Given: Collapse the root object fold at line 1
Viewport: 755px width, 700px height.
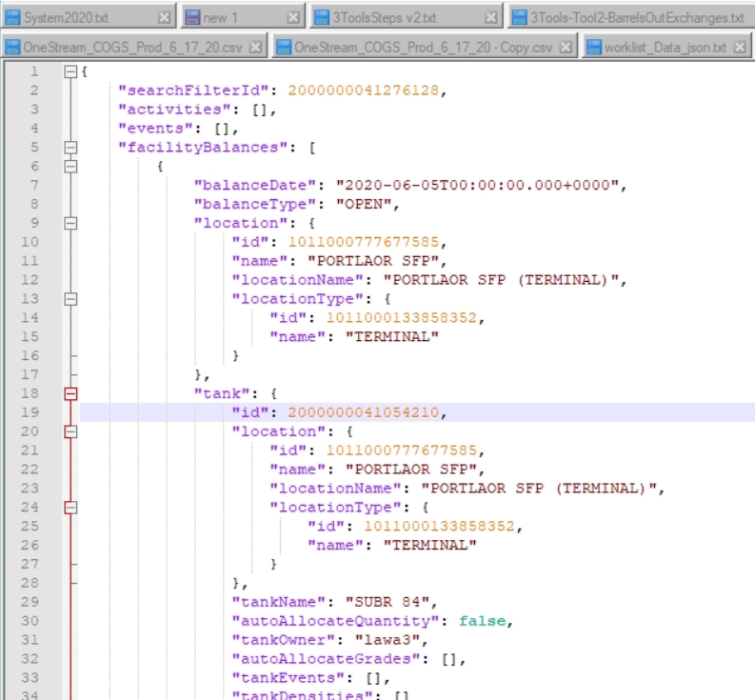Looking at the screenshot, I should [x=70, y=71].
